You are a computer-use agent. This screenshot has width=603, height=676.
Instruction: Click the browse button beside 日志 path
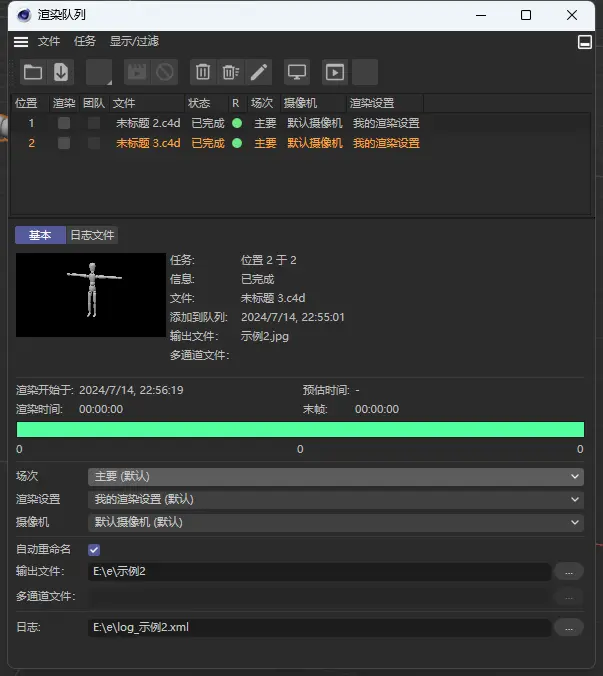(568, 627)
